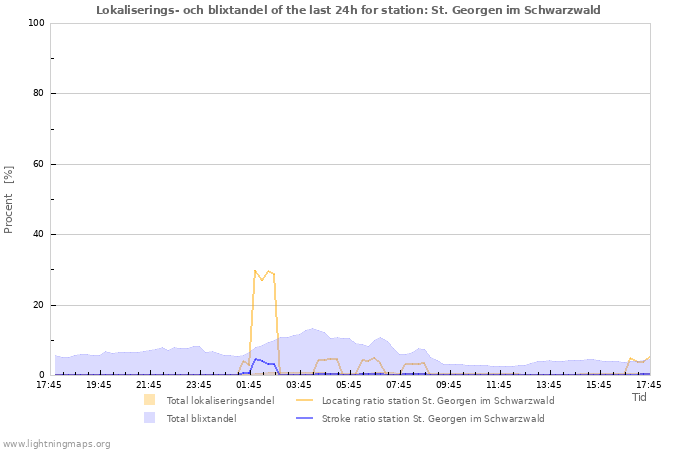Click the Locating ratio station legend text
700x450 pixels.
coord(437,400)
